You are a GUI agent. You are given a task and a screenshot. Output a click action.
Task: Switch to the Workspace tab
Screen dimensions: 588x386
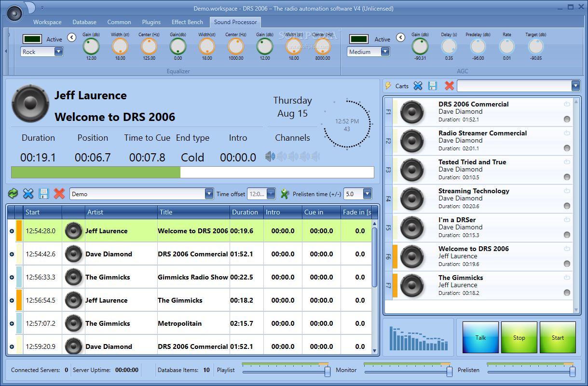(47, 22)
